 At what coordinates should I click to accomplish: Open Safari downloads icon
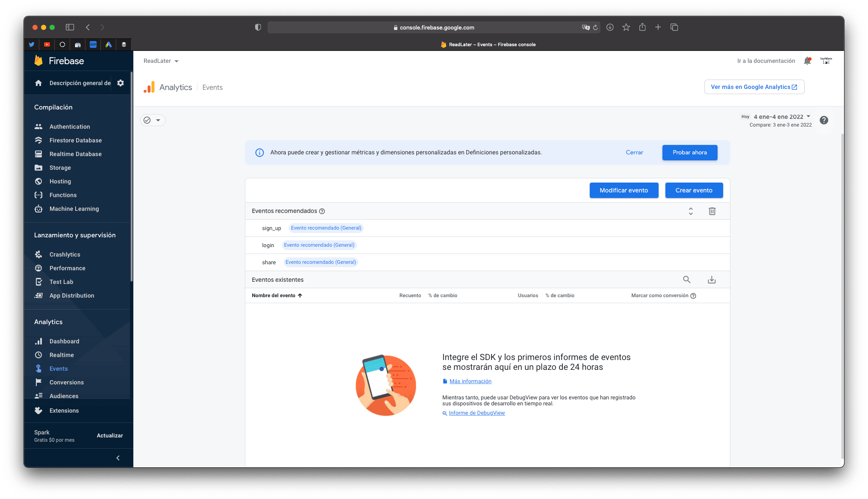point(610,27)
